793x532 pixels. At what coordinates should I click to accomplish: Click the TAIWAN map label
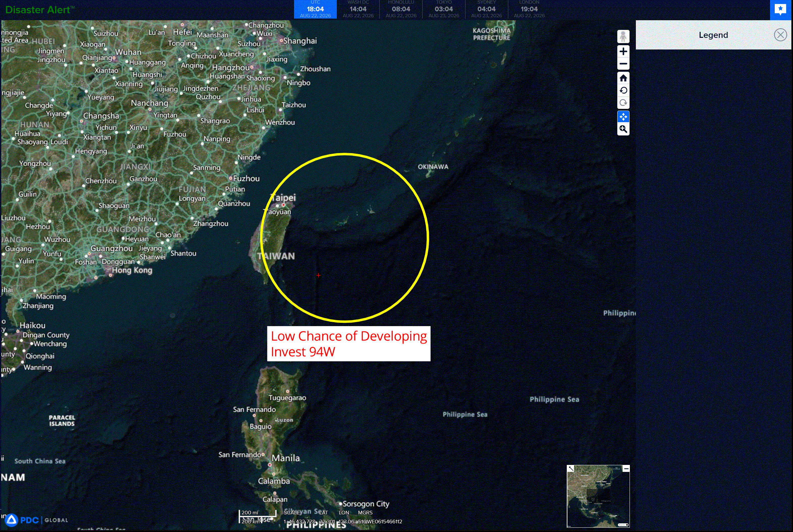[x=276, y=256]
